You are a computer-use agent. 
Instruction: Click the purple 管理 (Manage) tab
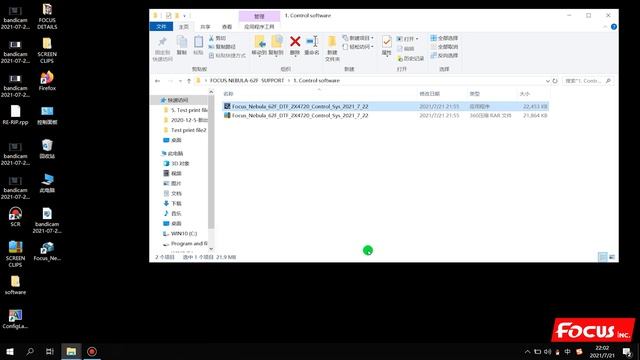click(259, 16)
